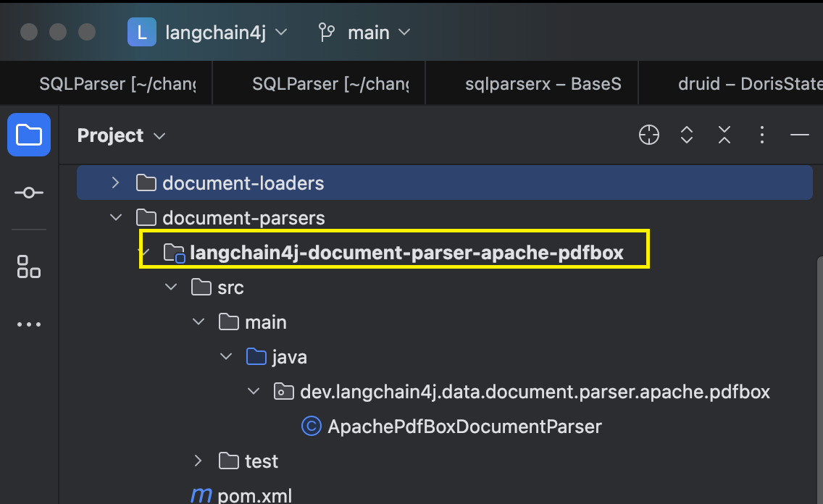Click Collapse All icon in Project panel
823x504 pixels.
click(x=724, y=135)
